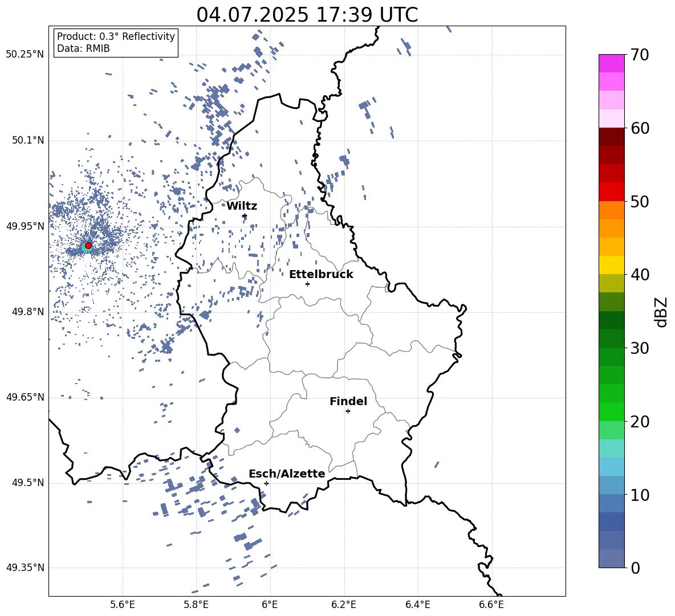Click the Findel city label
The image size is (675, 616).
click(348, 401)
